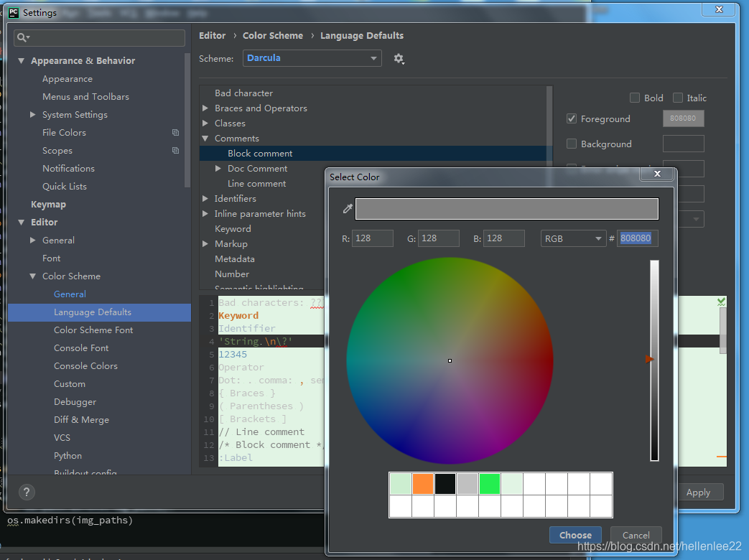Collapse the Comments group
Viewport: 749px width, 560px height.
click(205, 139)
